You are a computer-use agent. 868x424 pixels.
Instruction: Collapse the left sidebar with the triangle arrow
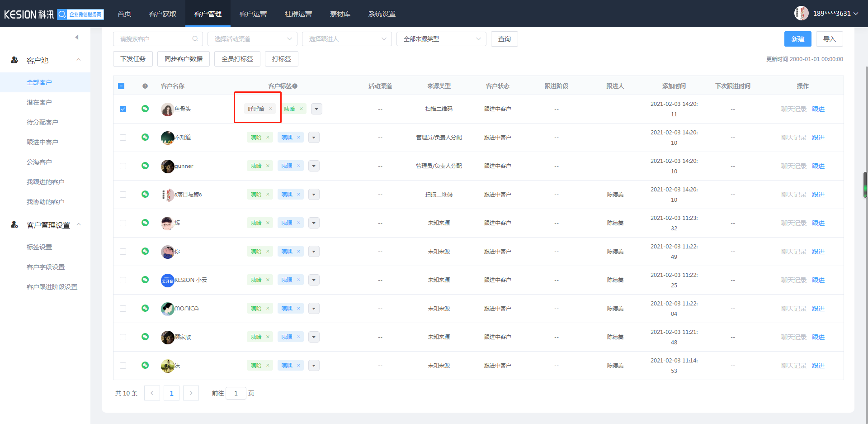tap(77, 37)
